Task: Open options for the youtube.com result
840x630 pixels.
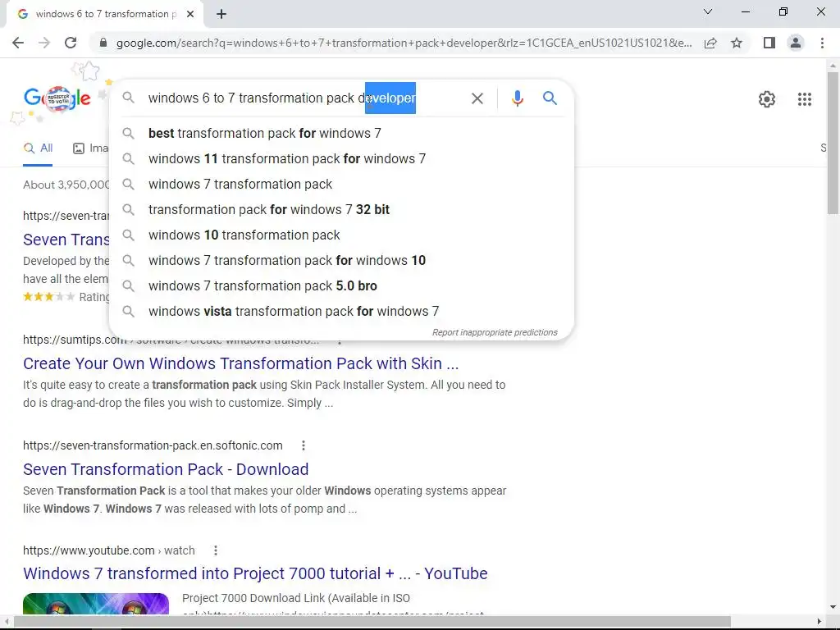Action: click(x=216, y=550)
